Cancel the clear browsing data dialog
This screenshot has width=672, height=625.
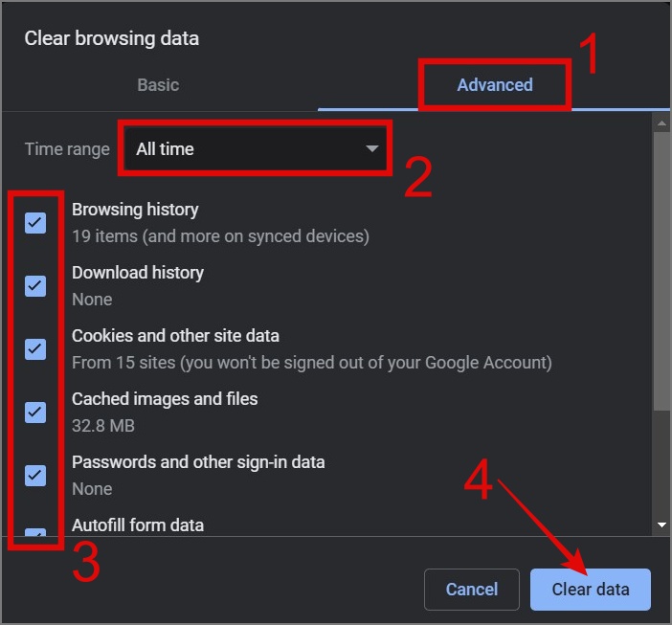point(472,590)
